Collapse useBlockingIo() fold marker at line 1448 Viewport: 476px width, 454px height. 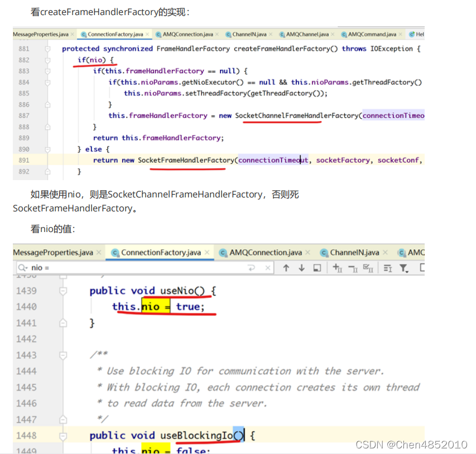pyautogui.click(x=63, y=436)
